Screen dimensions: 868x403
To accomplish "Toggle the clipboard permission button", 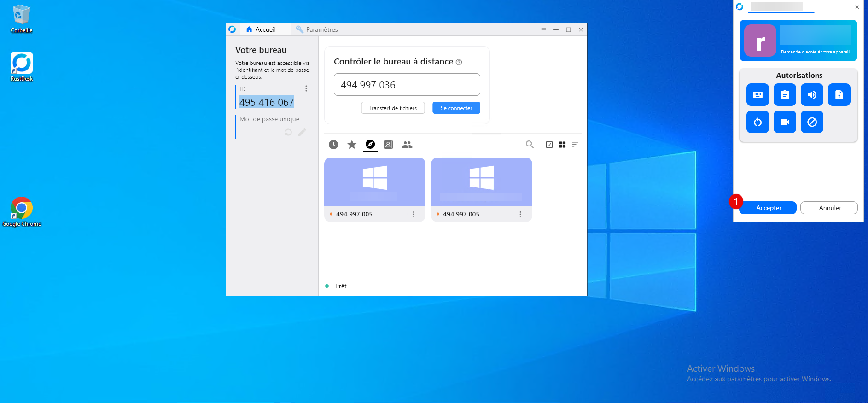I will coord(785,95).
